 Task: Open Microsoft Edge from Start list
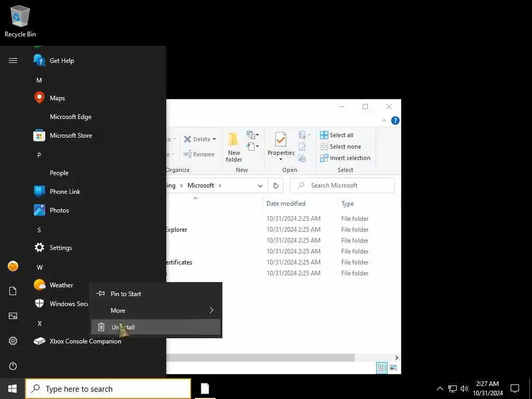(71, 117)
